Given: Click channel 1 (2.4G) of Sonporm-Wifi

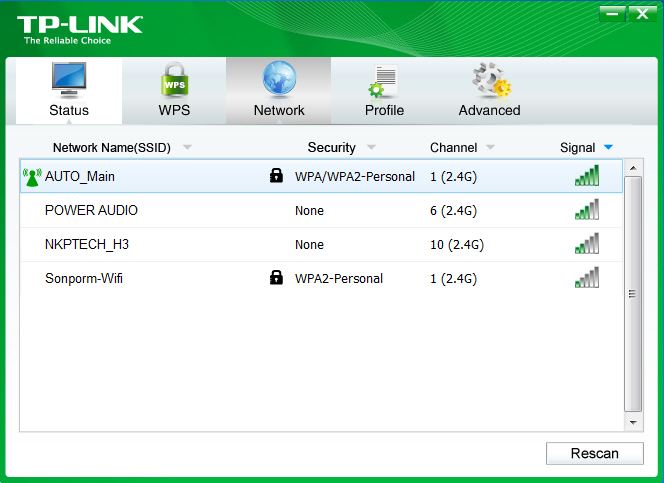Looking at the screenshot, I should click(x=453, y=279).
